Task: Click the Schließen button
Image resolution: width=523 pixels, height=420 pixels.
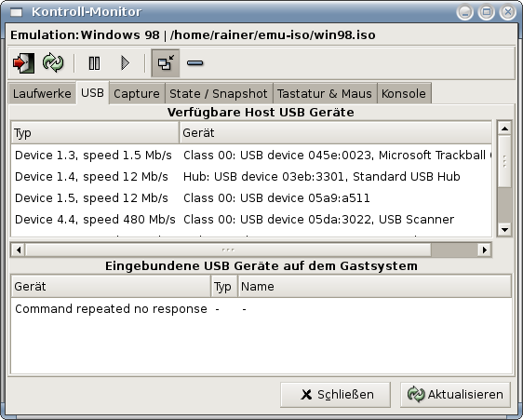Action: point(335,395)
